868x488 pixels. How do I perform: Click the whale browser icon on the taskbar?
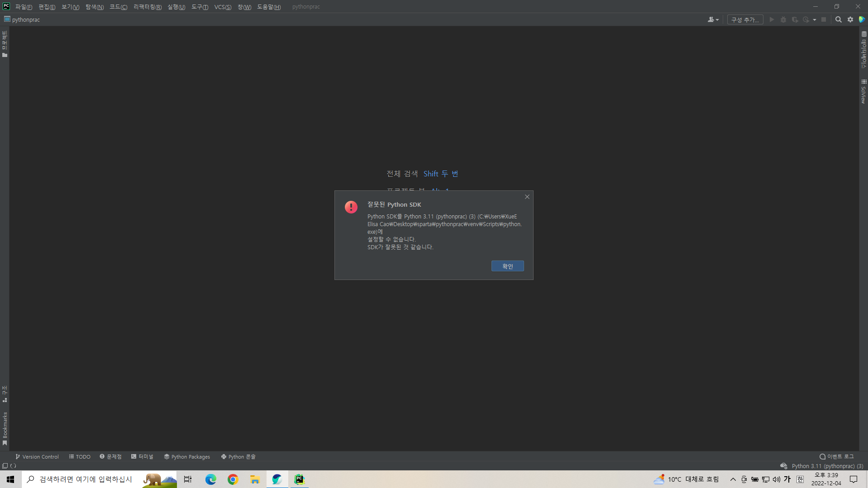pos(277,479)
